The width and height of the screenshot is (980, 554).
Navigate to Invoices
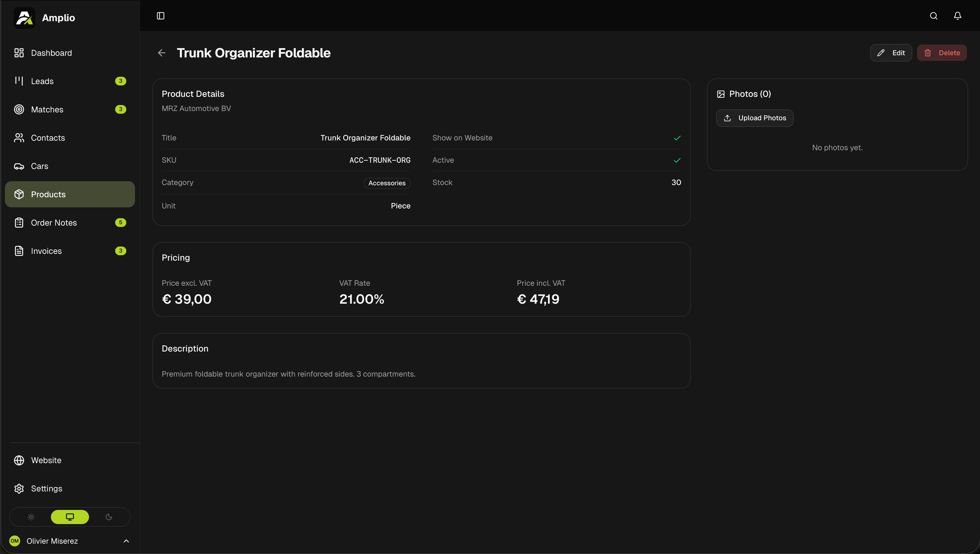click(46, 251)
